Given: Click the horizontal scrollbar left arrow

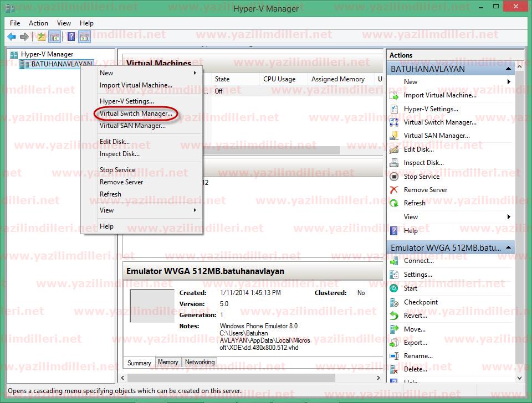Looking at the screenshot, I should click(x=123, y=378).
